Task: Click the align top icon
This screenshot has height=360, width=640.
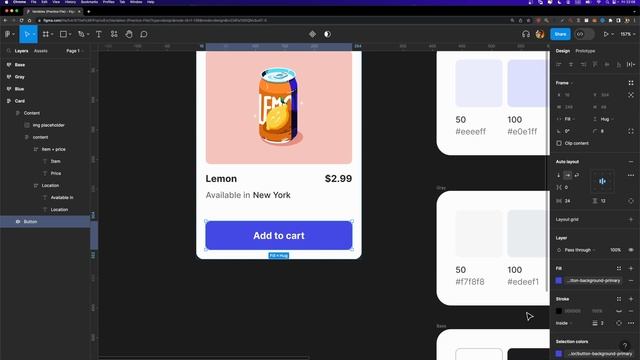Action: pos(595,64)
